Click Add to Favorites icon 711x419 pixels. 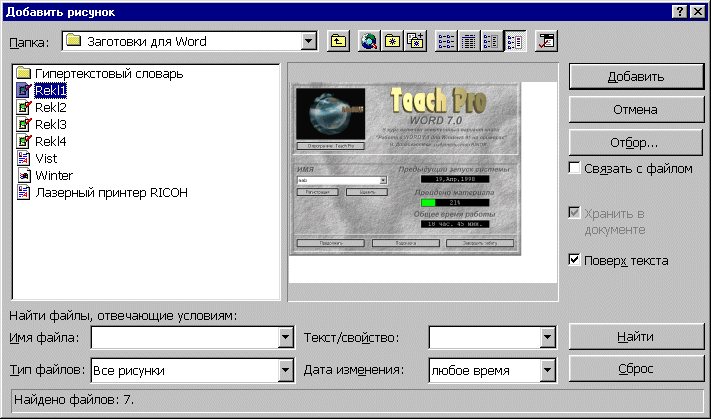click(x=415, y=42)
